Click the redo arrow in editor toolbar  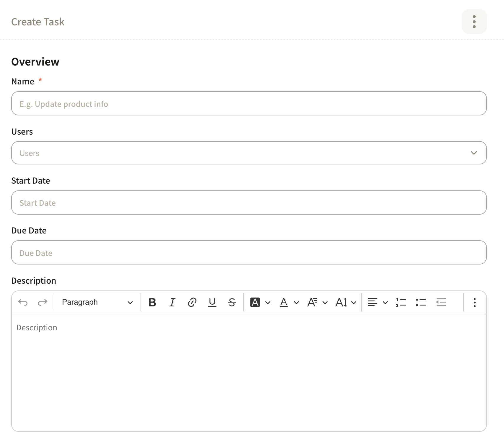point(43,302)
